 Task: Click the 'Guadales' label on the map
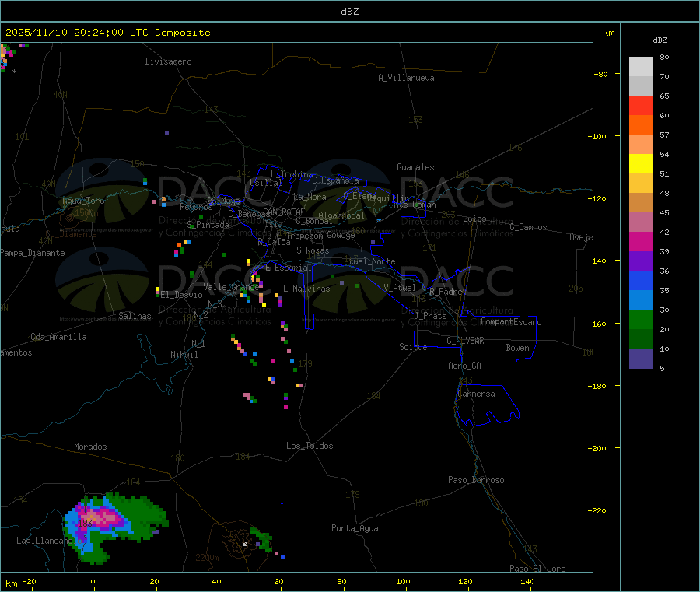(415, 167)
